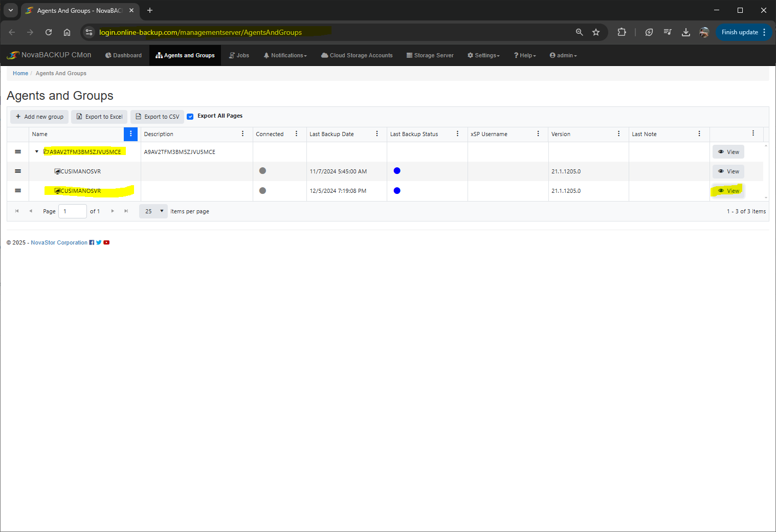Click drag handle of 12/5/2024 agent row
This screenshot has width=776, height=532.
tap(18, 190)
